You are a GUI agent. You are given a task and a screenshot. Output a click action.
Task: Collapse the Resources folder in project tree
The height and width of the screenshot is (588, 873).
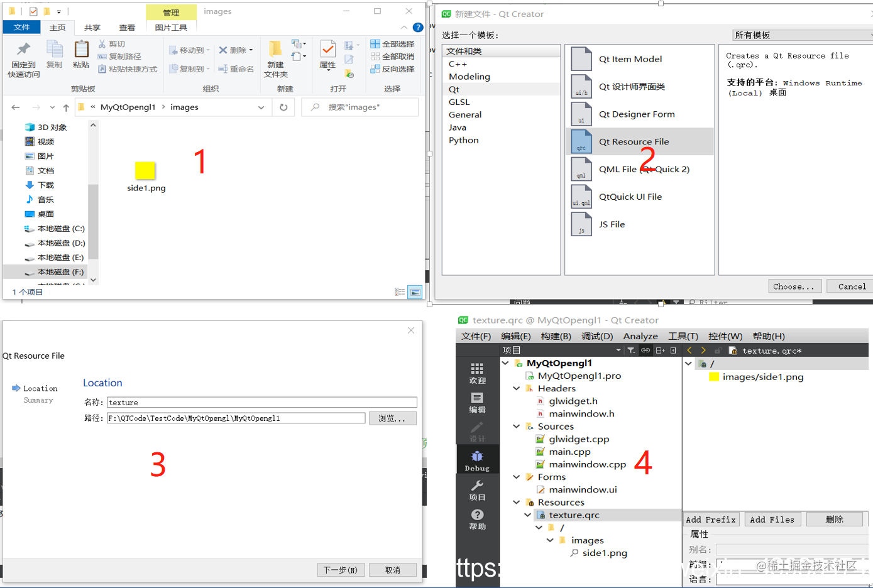pyautogui.click(x=517, y=502)
